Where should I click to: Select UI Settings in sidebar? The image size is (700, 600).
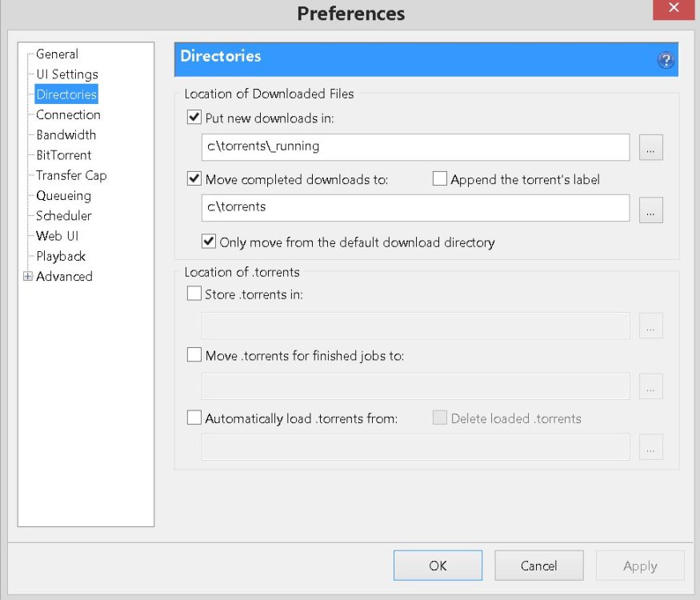(66, 74)
